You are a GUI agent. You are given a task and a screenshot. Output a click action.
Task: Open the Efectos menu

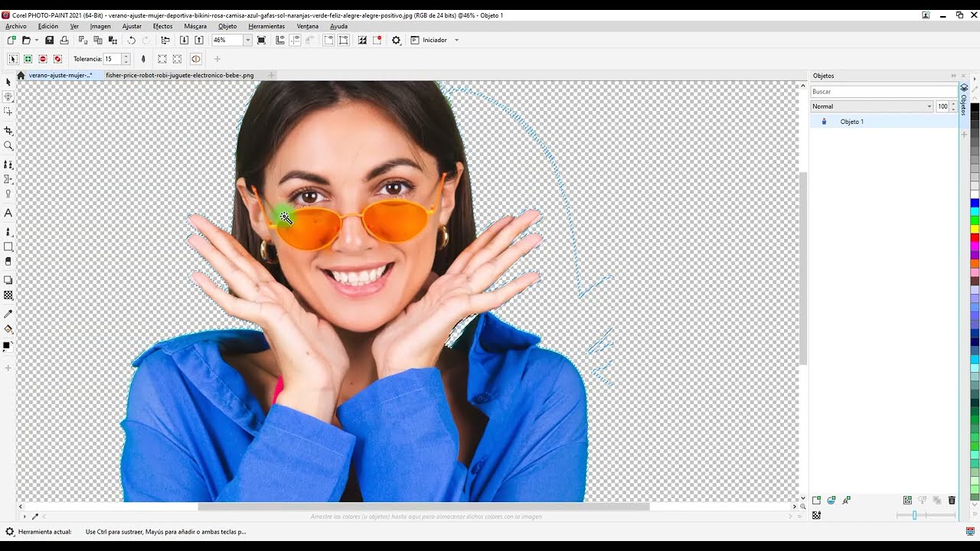tap(163, 26)
